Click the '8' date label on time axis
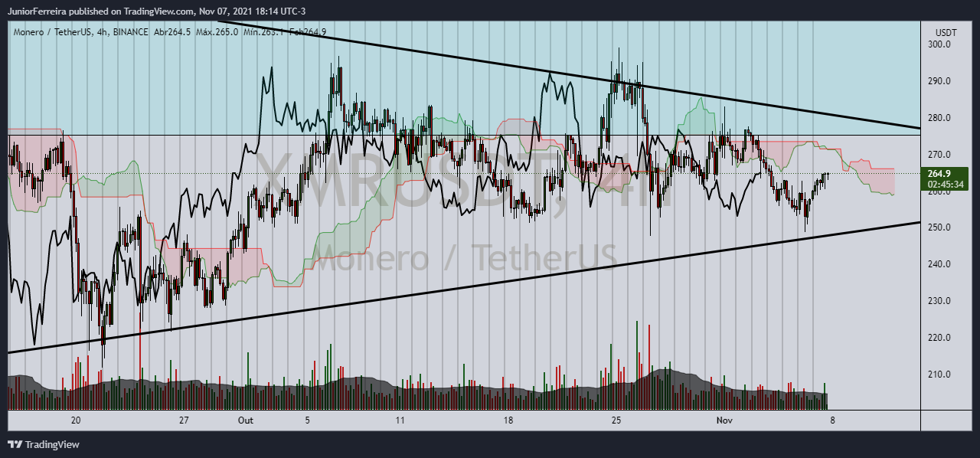The image size is (980, 458). point(832,420)
